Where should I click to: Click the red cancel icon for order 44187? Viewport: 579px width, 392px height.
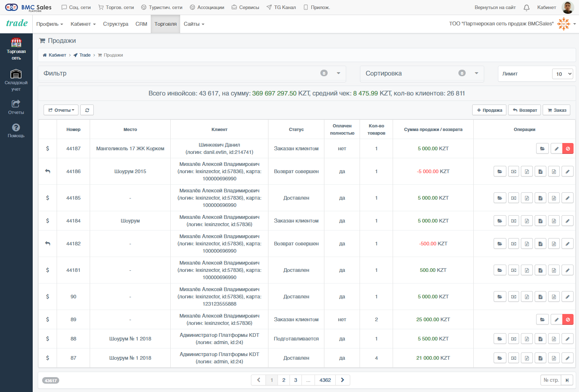[x=568, y=148]
